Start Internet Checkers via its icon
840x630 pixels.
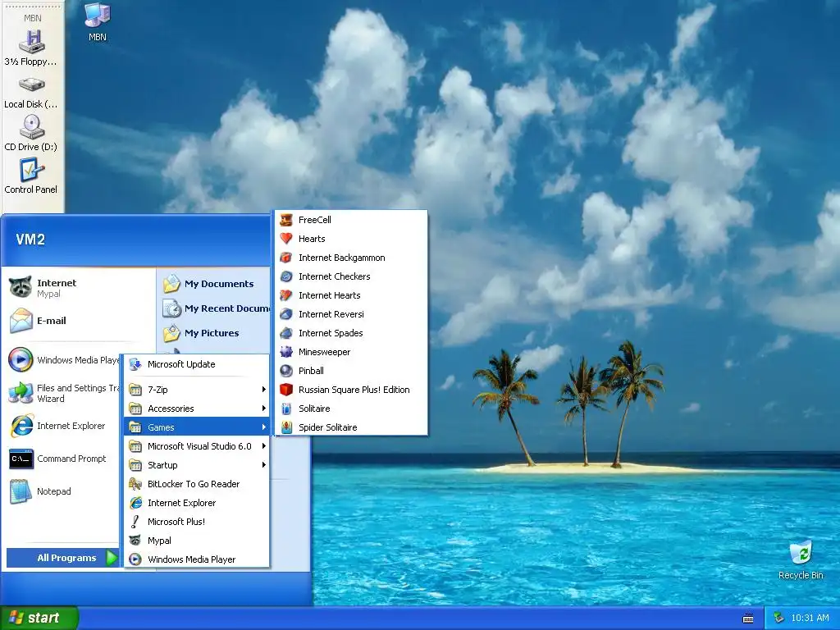click(286, 276)
